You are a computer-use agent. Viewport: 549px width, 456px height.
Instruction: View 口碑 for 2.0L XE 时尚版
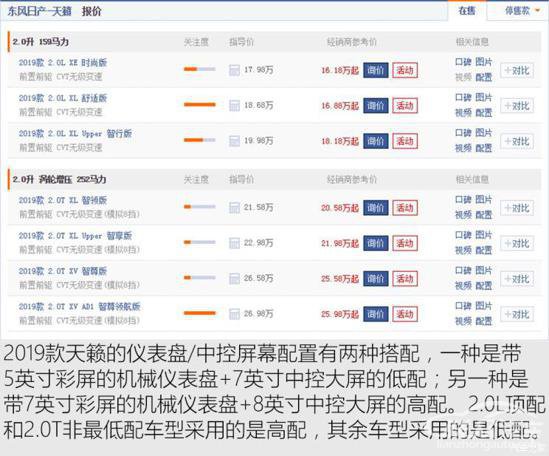[464, 62]
